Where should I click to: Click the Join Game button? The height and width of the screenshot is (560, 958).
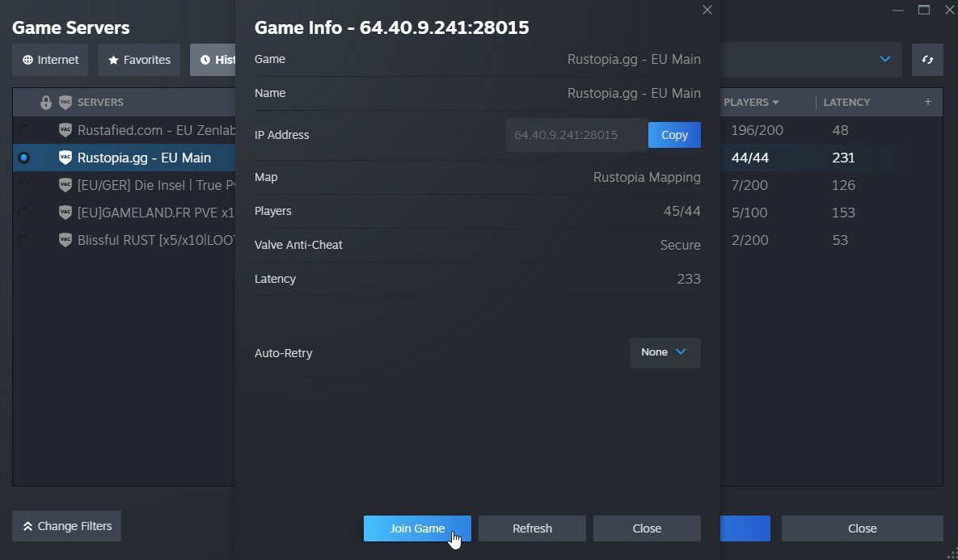(417, 528)
